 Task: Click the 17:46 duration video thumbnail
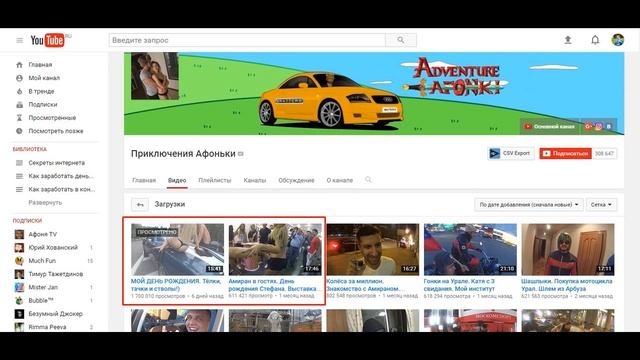pos(275,249)
